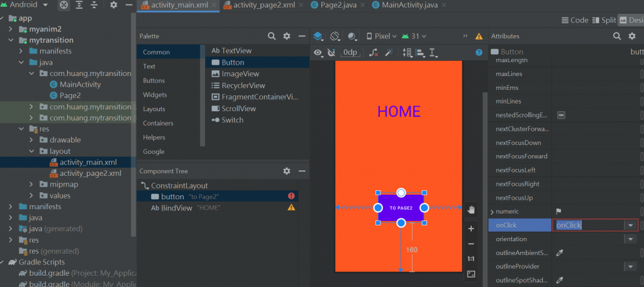The image size is (644, 287).
Task: Show more toolbar items via double chevron
Action: point(465,36)
